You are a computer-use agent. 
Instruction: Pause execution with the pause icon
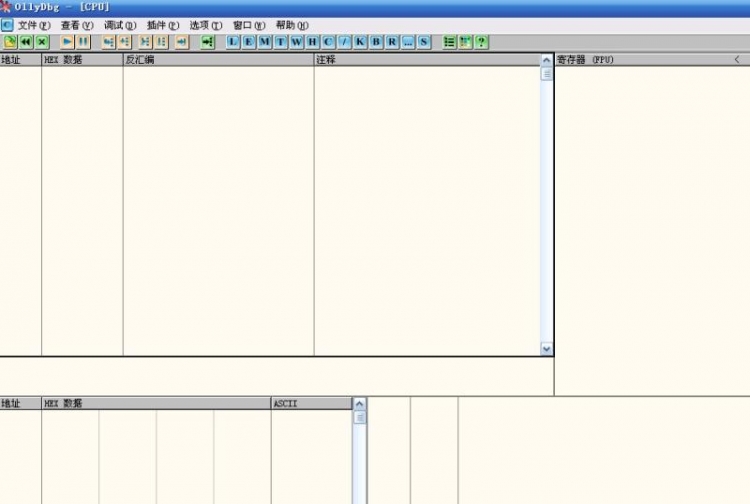tap(83, 42)
